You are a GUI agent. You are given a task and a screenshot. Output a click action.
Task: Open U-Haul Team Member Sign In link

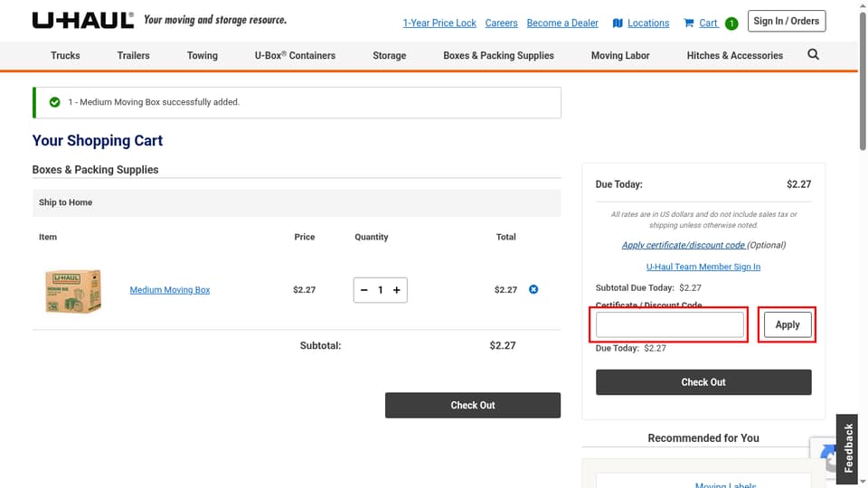pyautogui.click(x=703, y=267)
